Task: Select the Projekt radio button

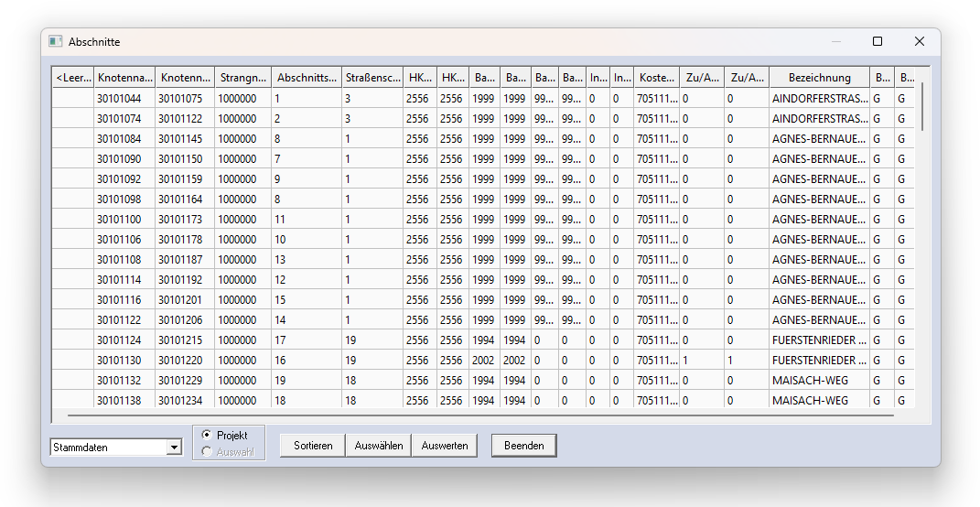Action: pyautogui.click(x=206, y=436)
